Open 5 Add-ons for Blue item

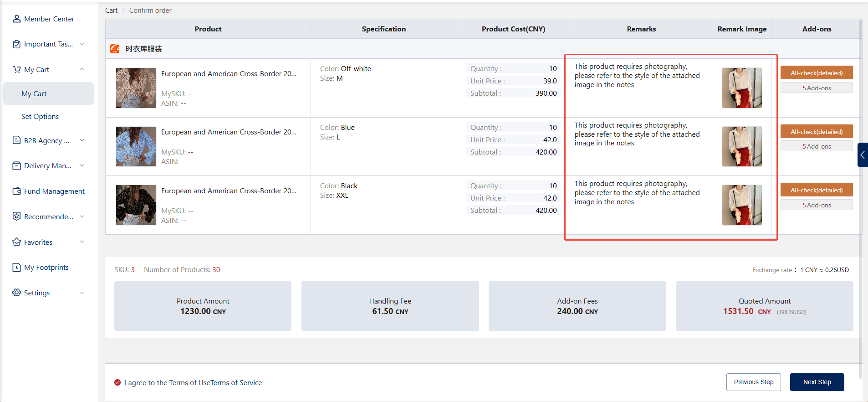point(817,146)
